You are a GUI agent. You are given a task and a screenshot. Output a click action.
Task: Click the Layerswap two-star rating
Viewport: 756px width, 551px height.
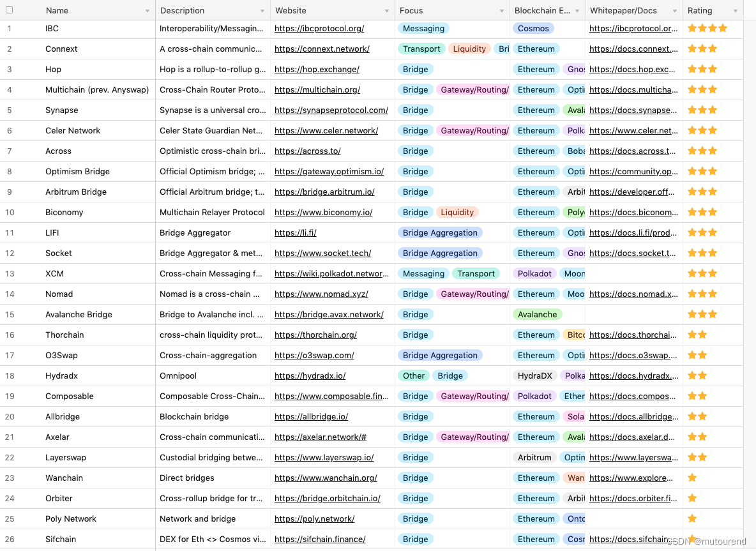(x=697, y=457)
